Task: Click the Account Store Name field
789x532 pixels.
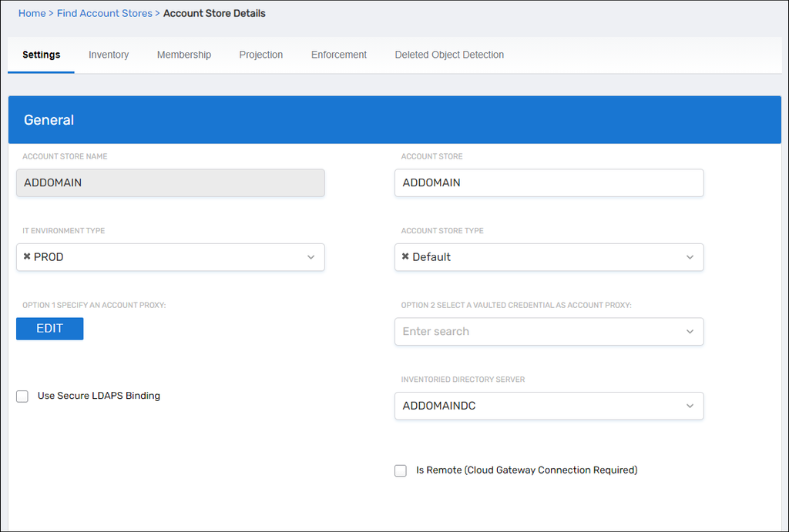Action: pos(170,183)
